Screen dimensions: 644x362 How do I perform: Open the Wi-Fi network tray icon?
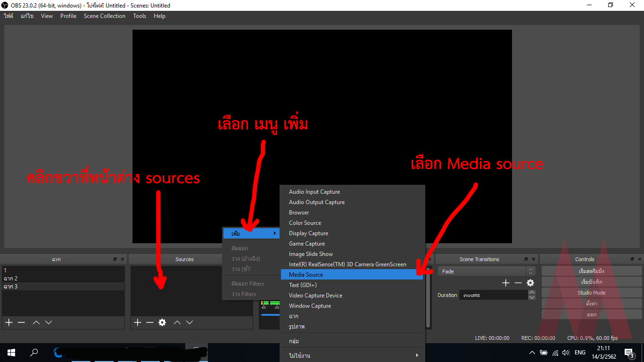[x=555, y=353]
